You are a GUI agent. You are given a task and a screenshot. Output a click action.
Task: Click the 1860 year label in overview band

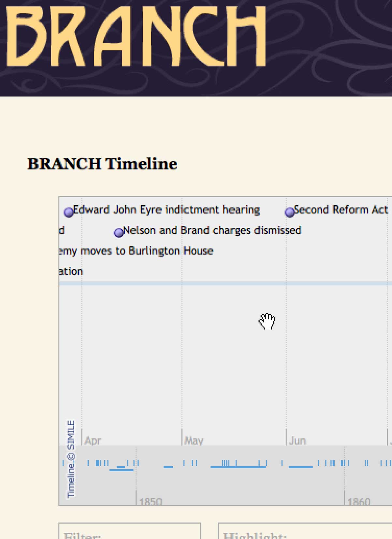tap(359, 502)
